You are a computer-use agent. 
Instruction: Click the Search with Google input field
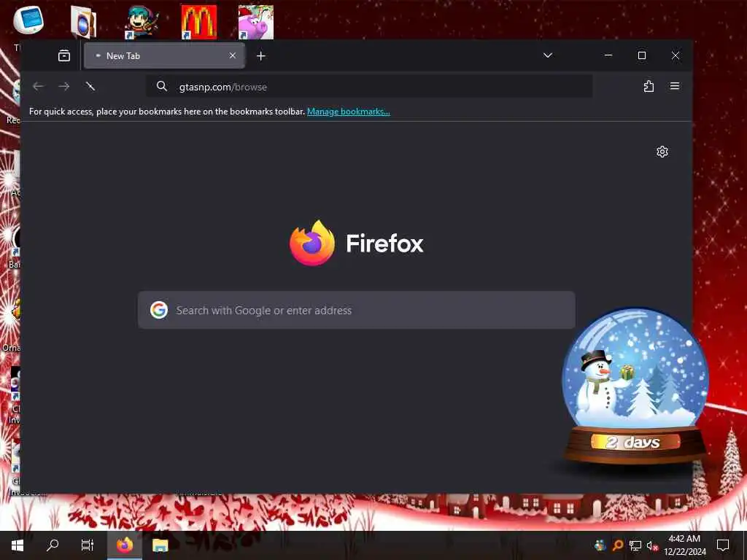tap(356, 310)
